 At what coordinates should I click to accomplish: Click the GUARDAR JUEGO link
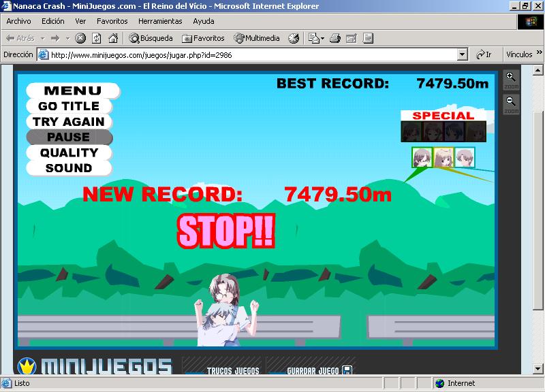click(313, 371)
